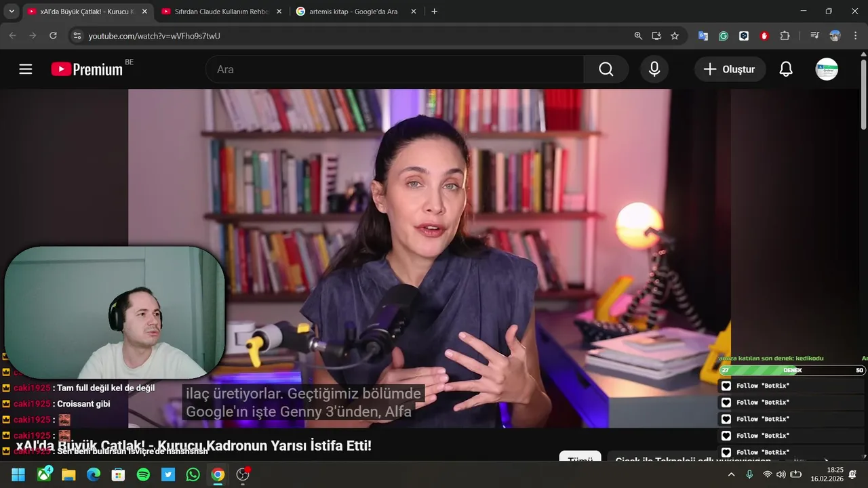Click the video player to pause
Image resolution: width=868 pixels, height=488 pixels.
coord(429,258)
